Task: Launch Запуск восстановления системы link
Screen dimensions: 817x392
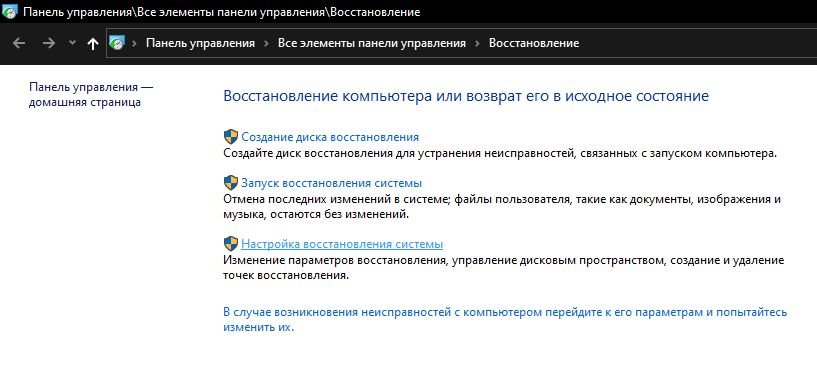Action: [x=331, y=183]
